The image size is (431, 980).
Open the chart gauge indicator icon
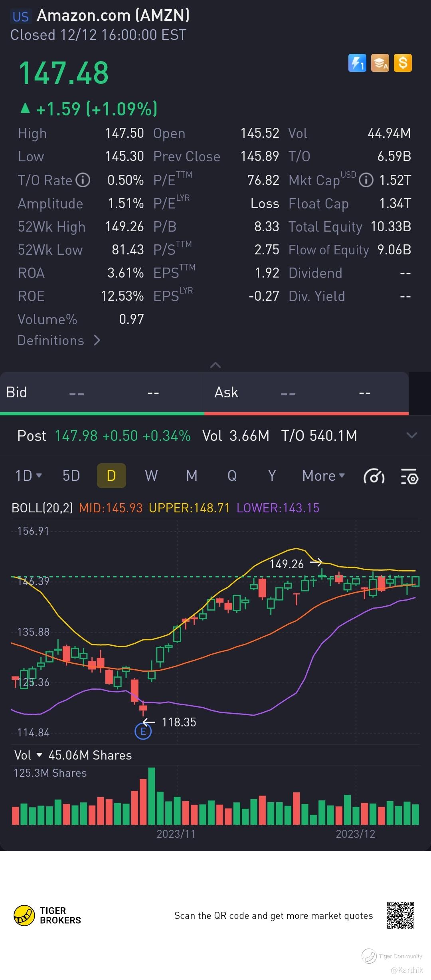point(374,476)
